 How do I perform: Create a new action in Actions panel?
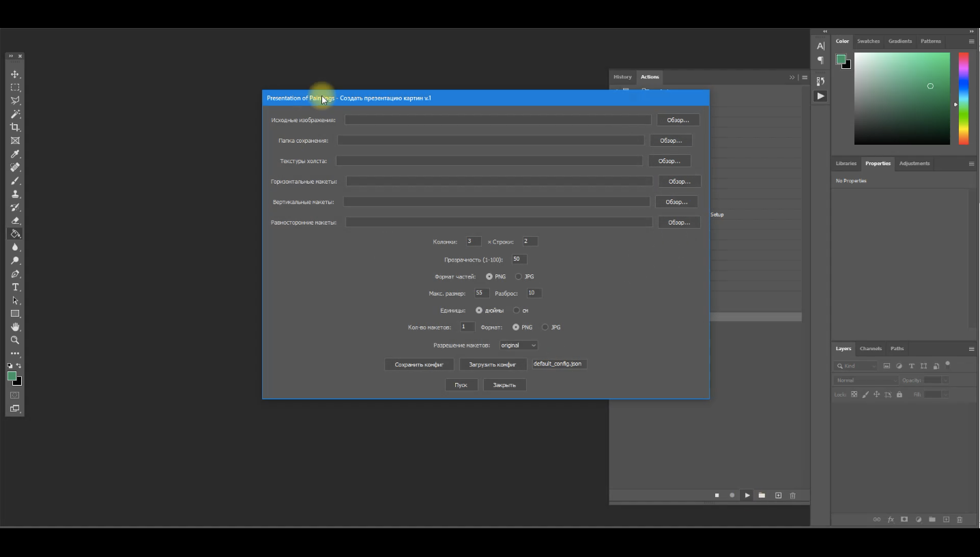pyautogui.click(x=778, y=496)
